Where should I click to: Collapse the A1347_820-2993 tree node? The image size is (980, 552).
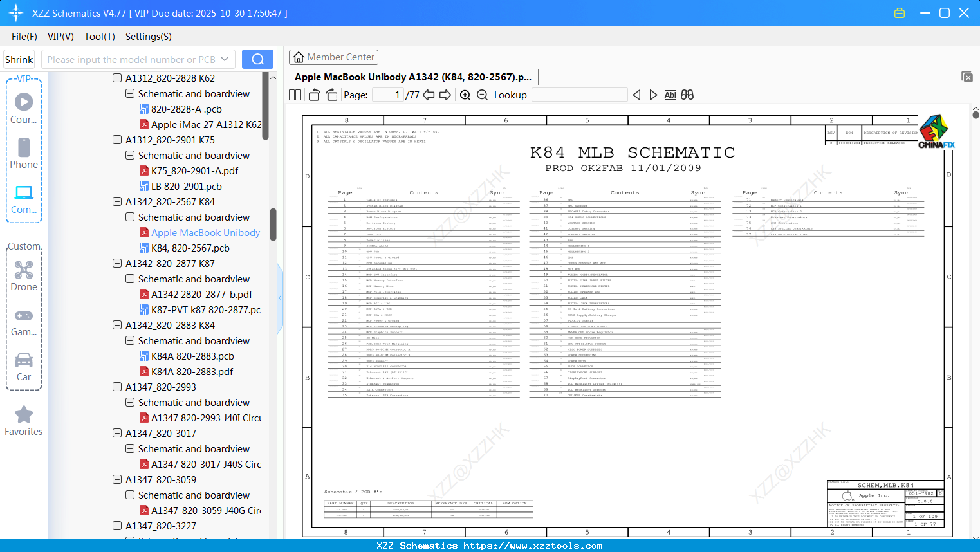pos(117,387)
